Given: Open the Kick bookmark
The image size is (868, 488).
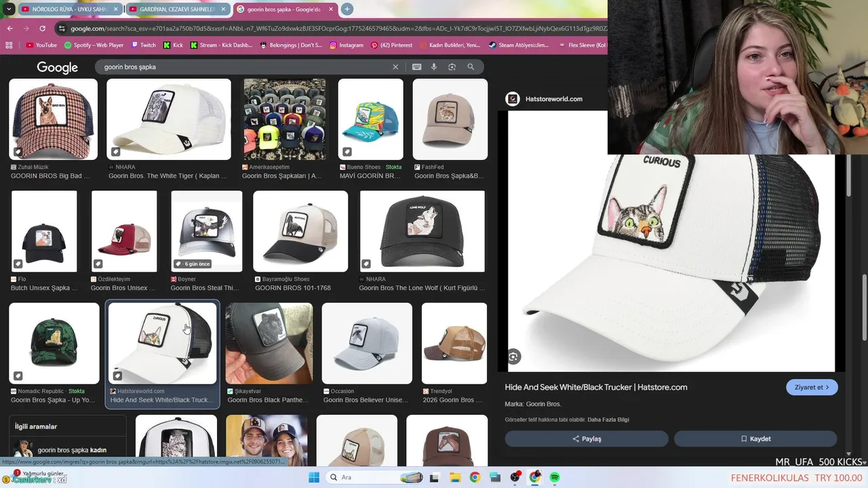Looking at the screenshot, I should pos(173,45).
